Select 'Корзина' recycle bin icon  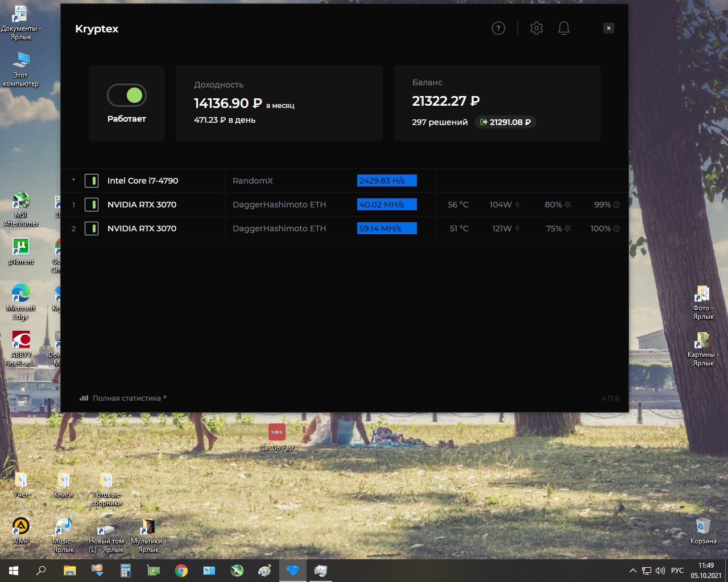[x=703, y=531]
